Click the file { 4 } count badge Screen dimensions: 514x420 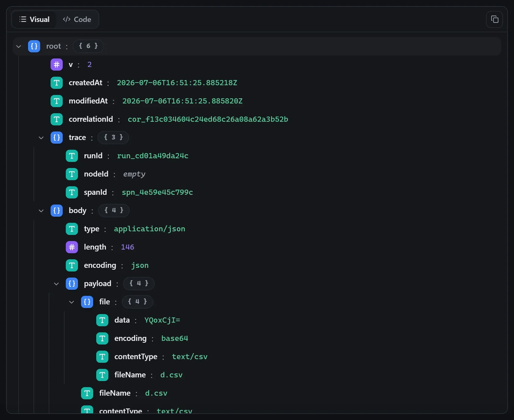click(138, 302)
